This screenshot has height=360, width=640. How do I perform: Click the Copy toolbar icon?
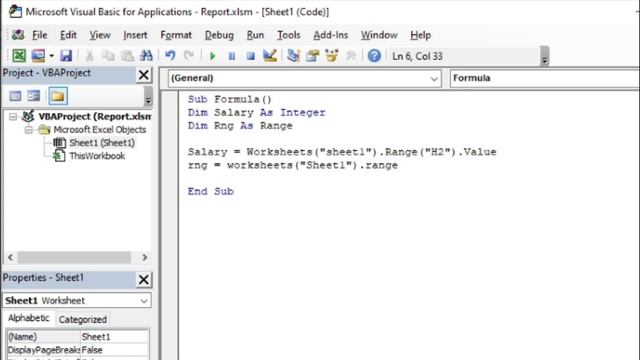(108, 56)
